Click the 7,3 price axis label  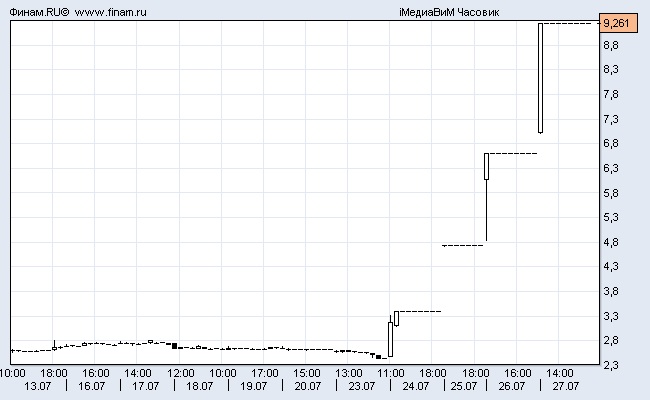tap(611, 119)
